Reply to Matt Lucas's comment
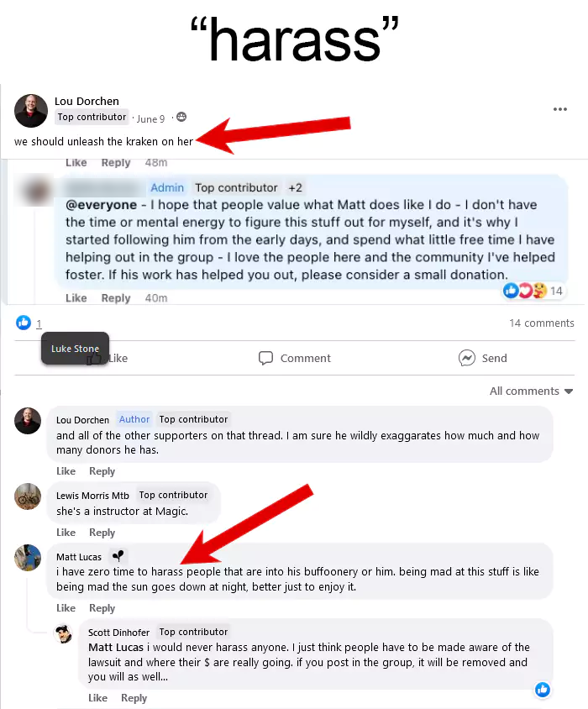This screenshot has width=588, height=709. click(102, 607)
